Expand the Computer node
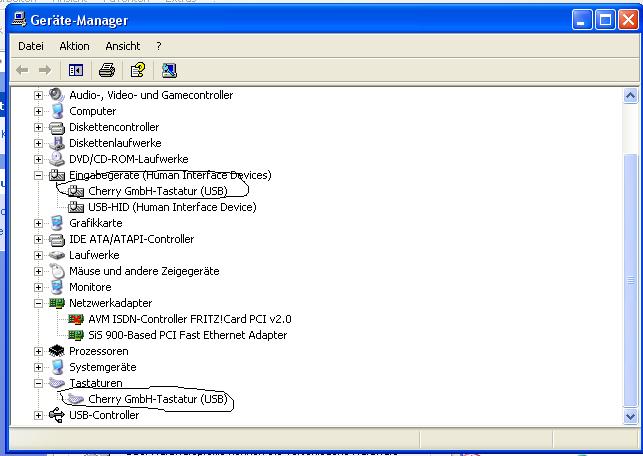 38,111
